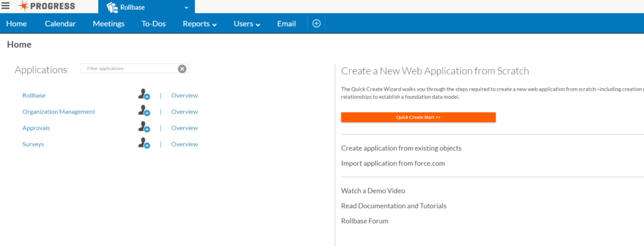Image resolution: width=644 pixels, height=252 pixels.
Task: Click add-user icon for Surveys application
Action: (144, 144)
